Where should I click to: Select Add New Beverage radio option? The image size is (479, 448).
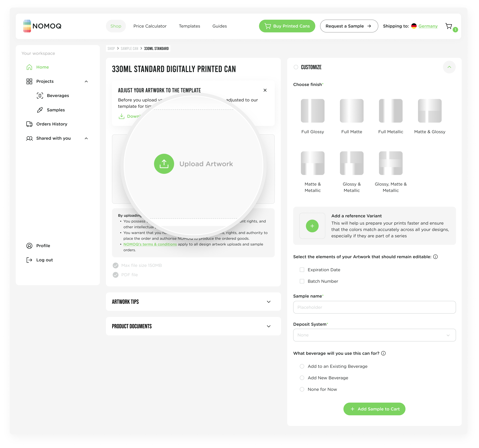(302, 378)
